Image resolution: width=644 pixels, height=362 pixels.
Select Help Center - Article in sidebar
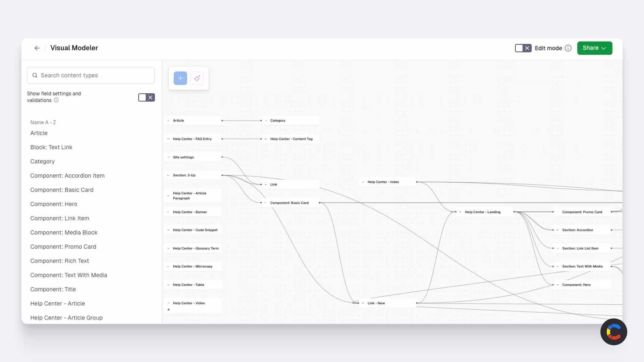pyautogui.click(x=57, y=304)
